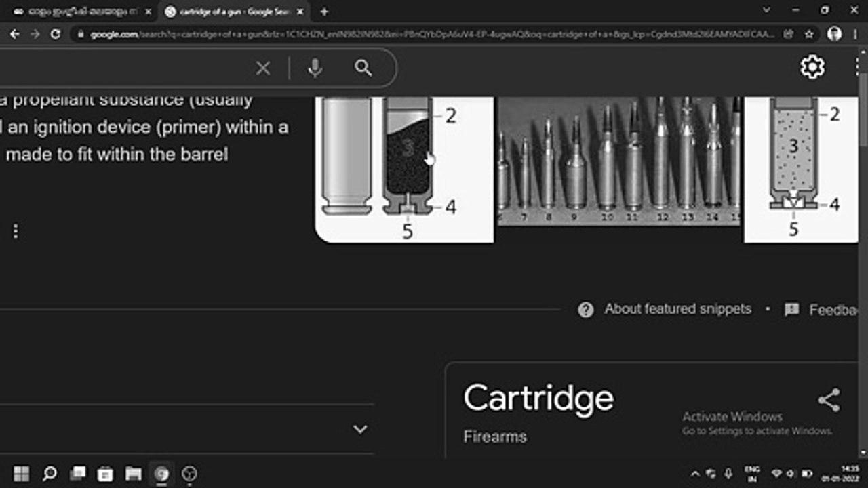This screenshot has width=868, height=488.
Task: Switch to the first browser tab
Action: point(81,12)
